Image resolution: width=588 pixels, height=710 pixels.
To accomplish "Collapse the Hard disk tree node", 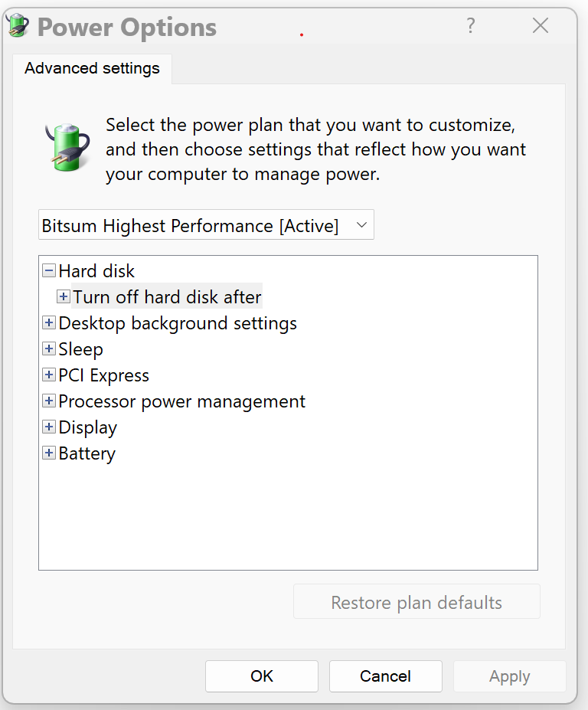I will click(49, 270).
